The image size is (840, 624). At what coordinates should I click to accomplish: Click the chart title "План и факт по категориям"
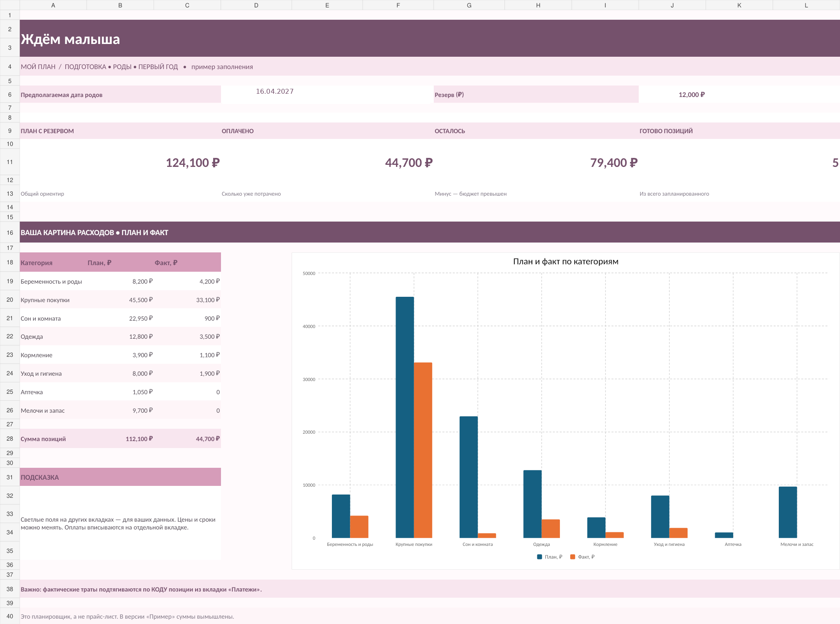point(566,261)
